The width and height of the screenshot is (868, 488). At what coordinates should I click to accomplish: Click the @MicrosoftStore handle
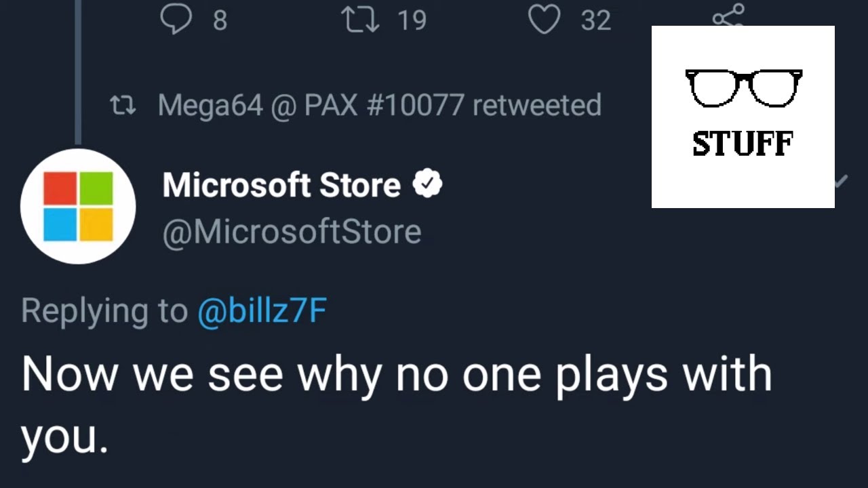click(x=292, y=232)
